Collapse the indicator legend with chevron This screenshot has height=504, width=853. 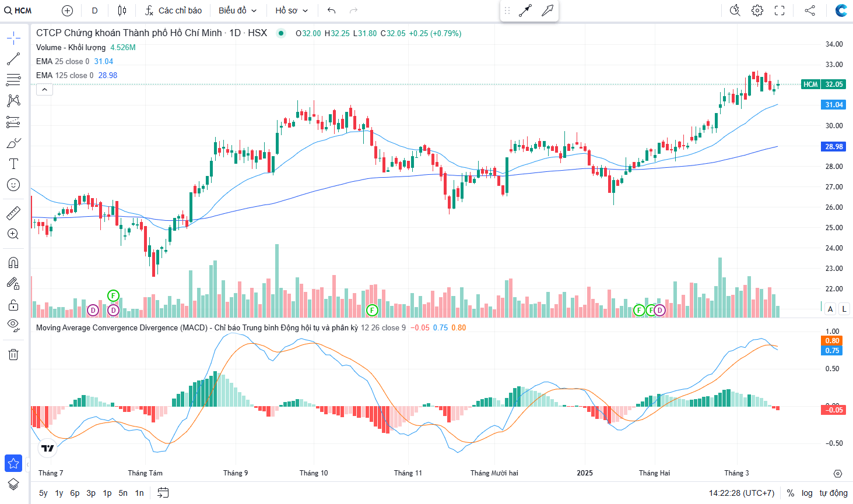coord(44,89)
